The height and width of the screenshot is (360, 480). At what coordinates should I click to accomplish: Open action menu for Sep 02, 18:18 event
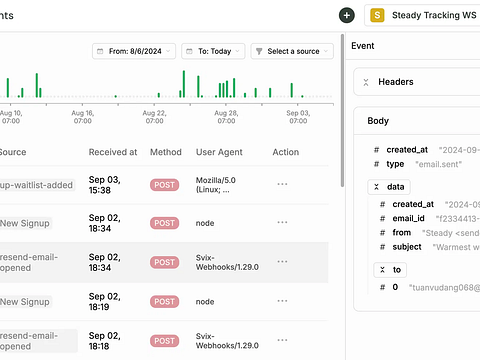[282, 340]
